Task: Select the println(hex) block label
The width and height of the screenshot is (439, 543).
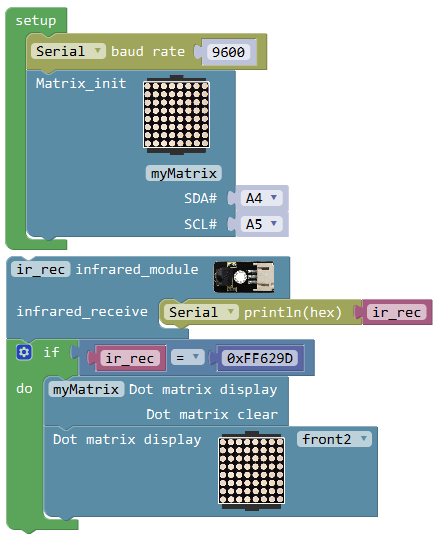Action: point(293,312)
